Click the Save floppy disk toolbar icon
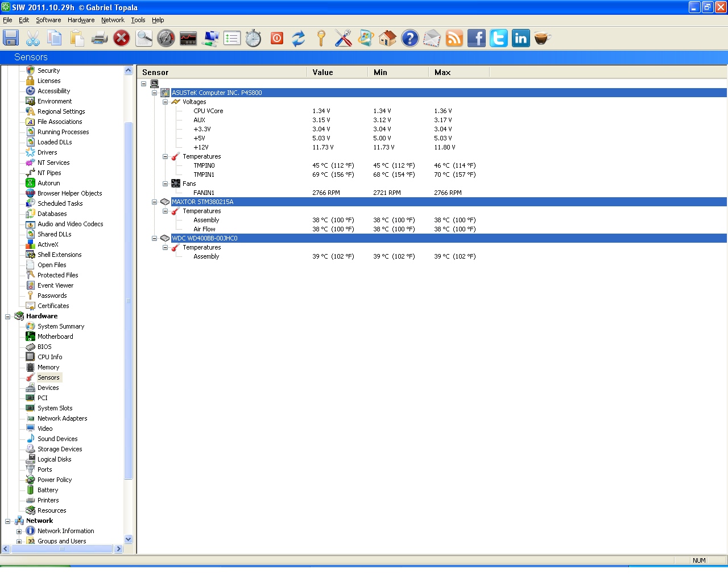 (x=11, y=38)
